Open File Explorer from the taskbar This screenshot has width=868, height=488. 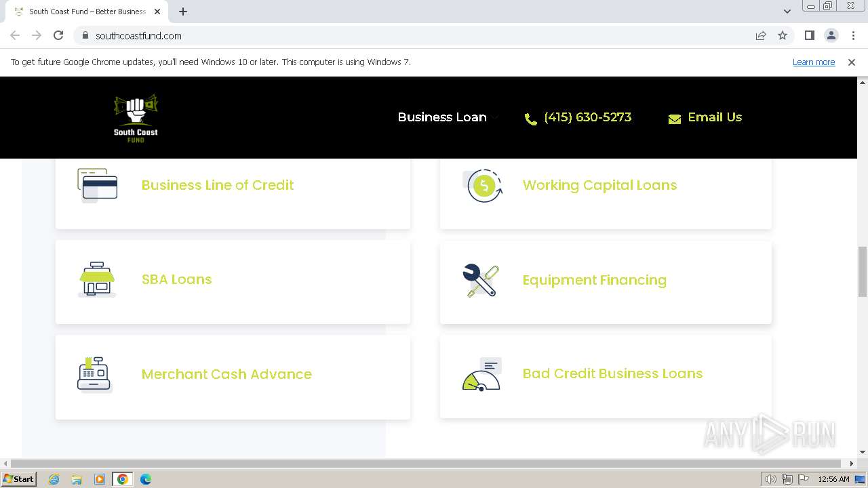coord(77,479)
